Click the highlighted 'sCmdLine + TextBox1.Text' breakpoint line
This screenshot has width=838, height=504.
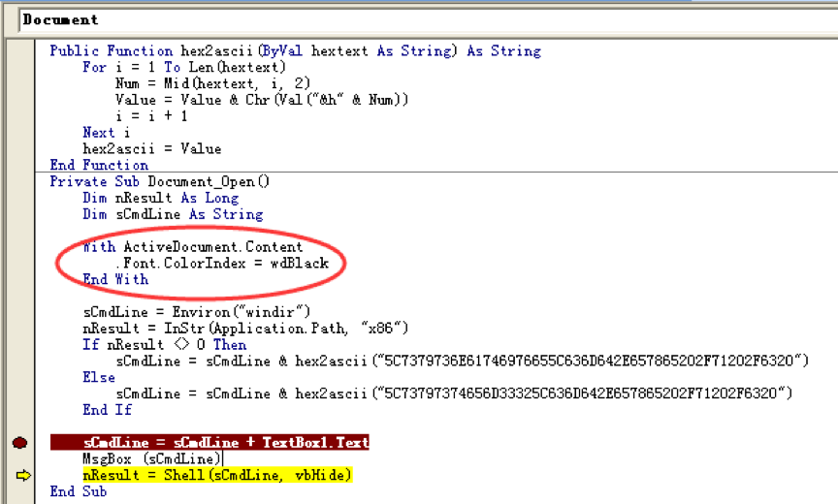[x=209, y=442]
